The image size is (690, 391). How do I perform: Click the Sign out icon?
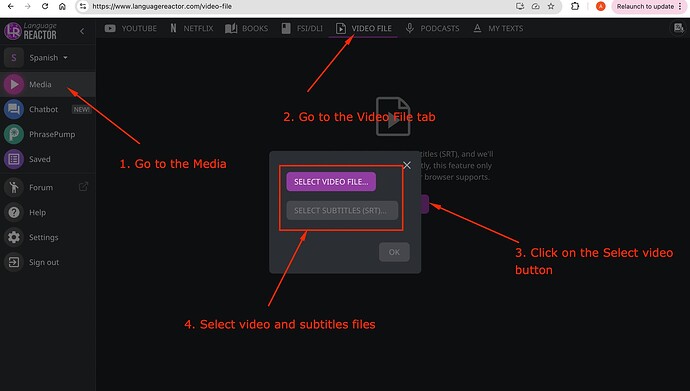pos(14,262)
